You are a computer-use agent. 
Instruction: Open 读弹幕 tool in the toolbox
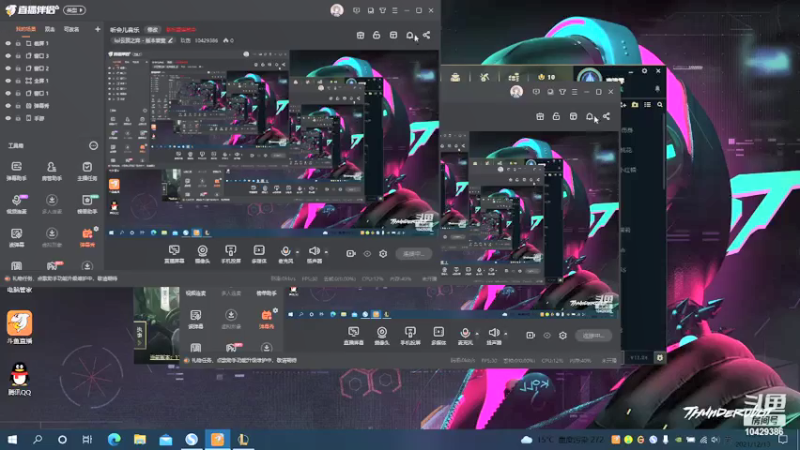tap(16, 237)
